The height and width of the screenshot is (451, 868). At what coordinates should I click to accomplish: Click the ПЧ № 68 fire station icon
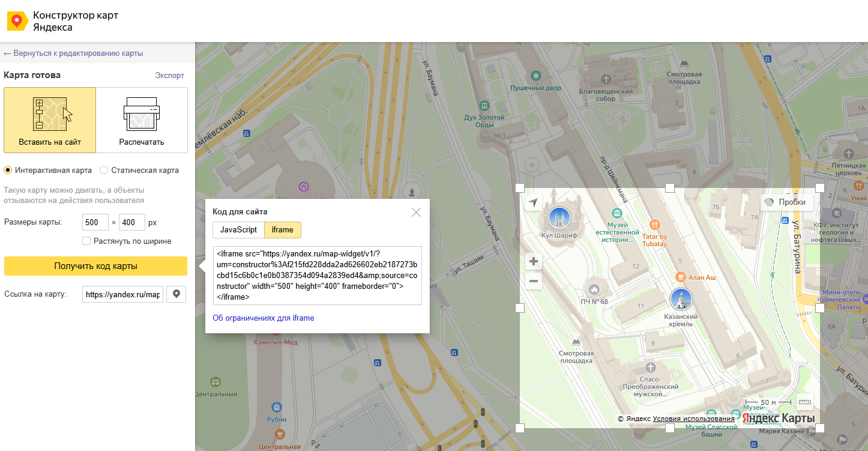coord(594,289)
